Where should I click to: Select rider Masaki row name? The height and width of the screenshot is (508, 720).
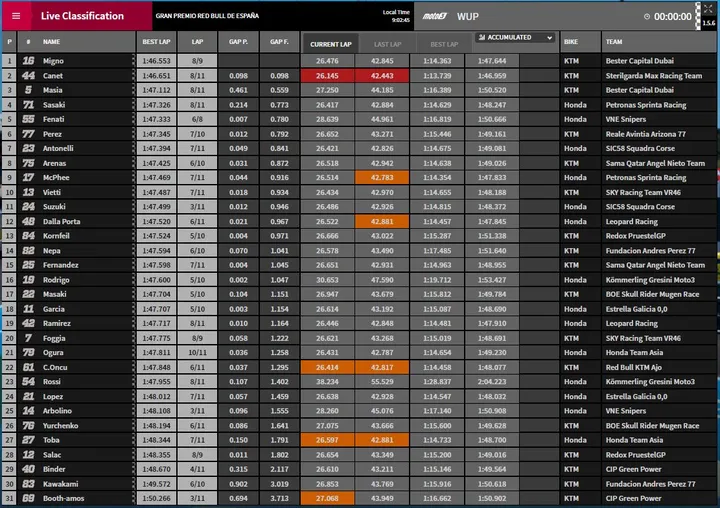point(55,294)
